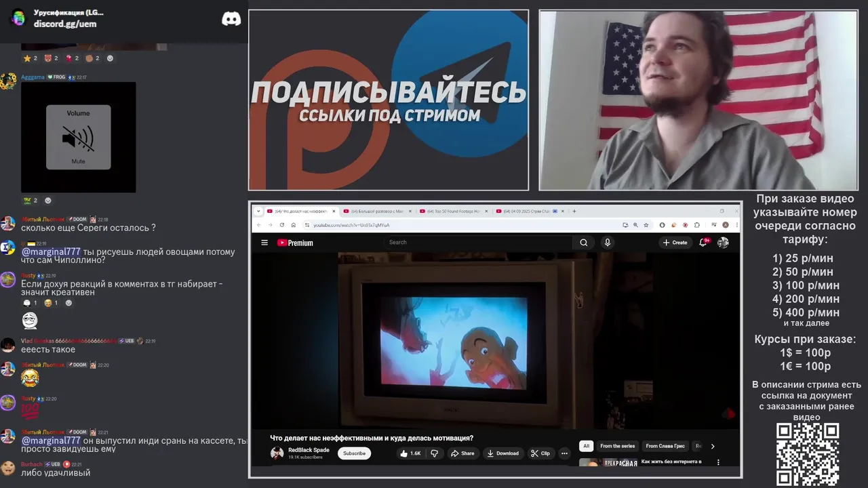Click the browser home button
Screen dimensions: 868x488
pos(293,225)
